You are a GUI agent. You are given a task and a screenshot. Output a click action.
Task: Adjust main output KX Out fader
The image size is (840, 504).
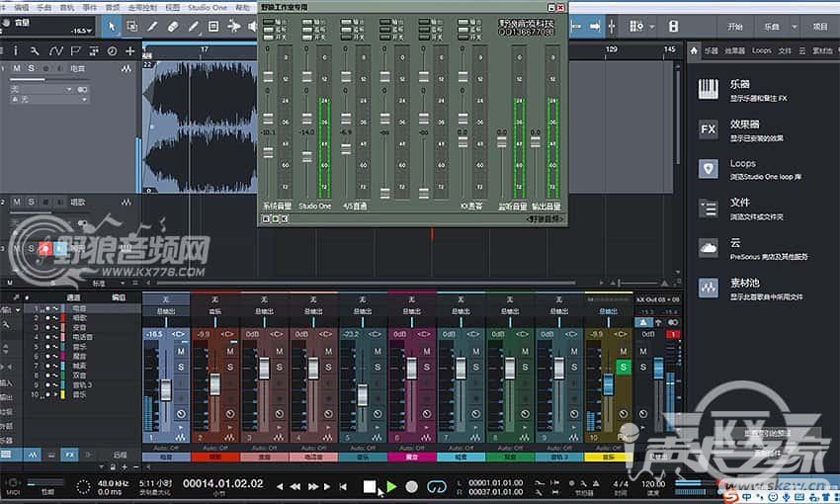[658, 369]
